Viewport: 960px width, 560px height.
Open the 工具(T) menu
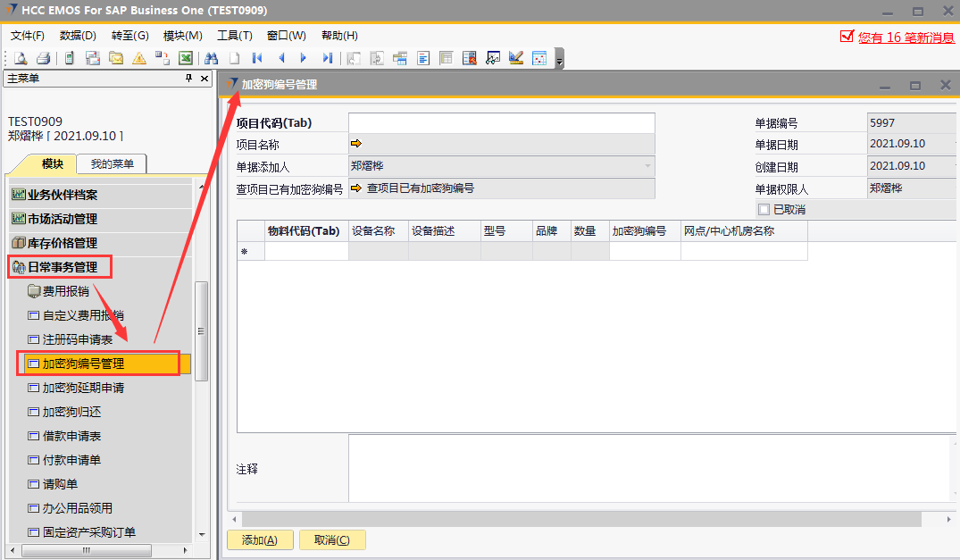pos(234,36)
